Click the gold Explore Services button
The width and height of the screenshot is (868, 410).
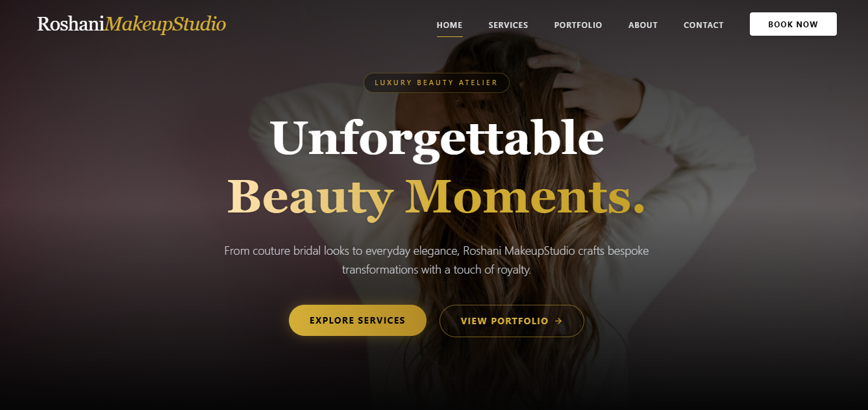coord(358,320)
